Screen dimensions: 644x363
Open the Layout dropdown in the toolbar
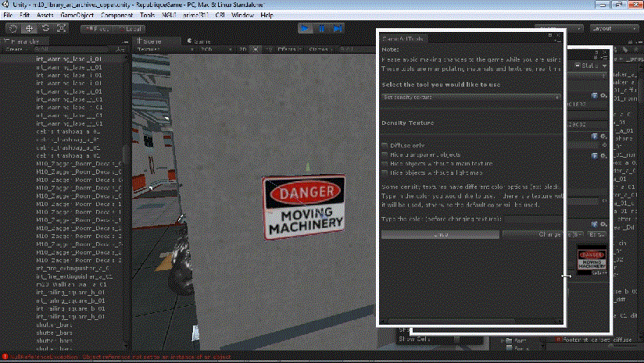[614, 28]
